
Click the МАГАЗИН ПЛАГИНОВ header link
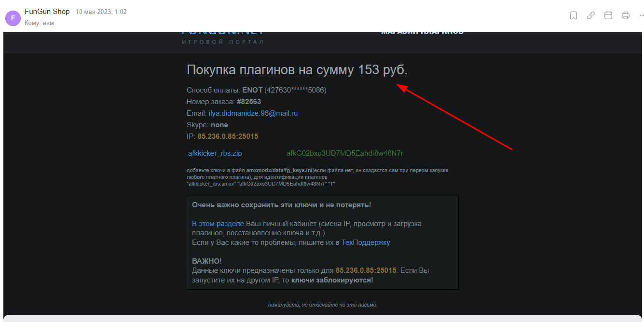click(x=422, y=32)
